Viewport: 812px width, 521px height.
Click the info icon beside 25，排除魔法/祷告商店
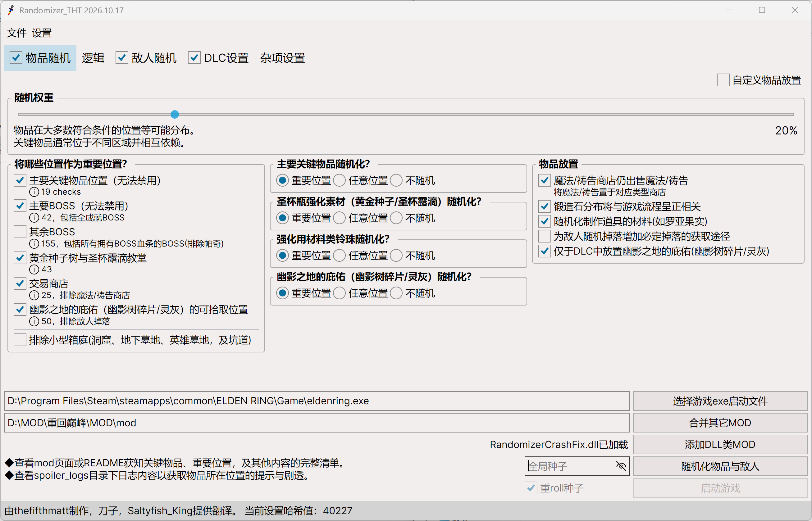point(34,295)
